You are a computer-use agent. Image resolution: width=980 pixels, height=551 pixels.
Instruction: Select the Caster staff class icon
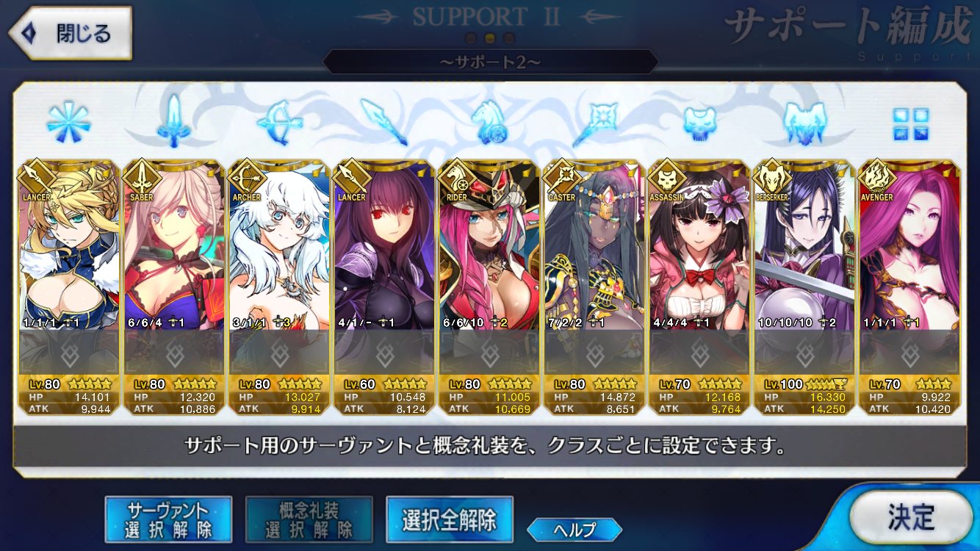pyautogui.click(x=595, y=122)
